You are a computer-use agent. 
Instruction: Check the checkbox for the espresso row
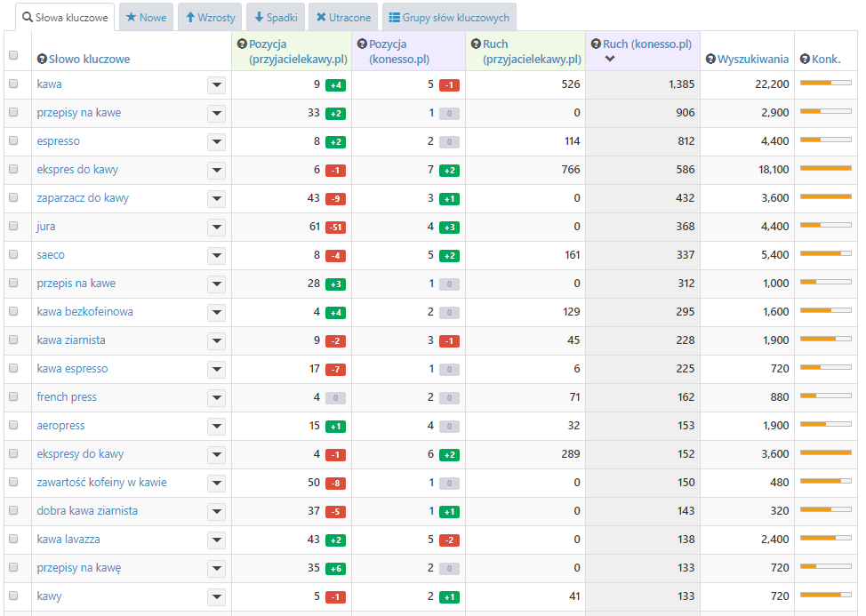click(x=13, y=141)
